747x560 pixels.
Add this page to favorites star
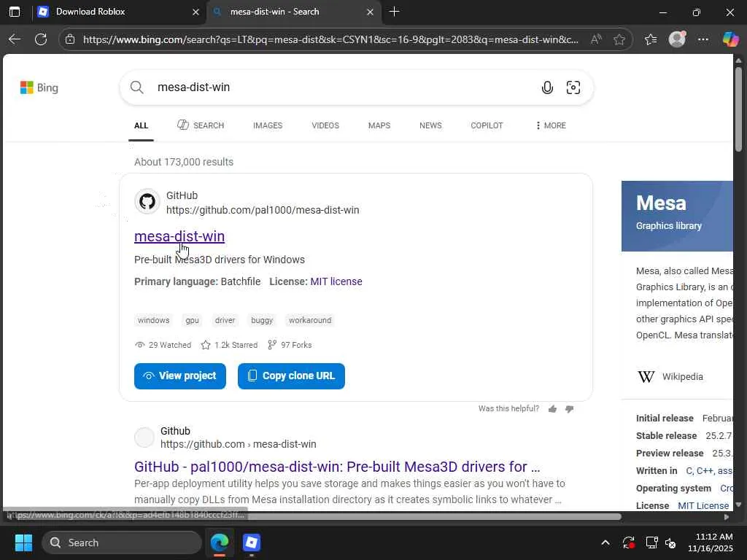[619, 39]
